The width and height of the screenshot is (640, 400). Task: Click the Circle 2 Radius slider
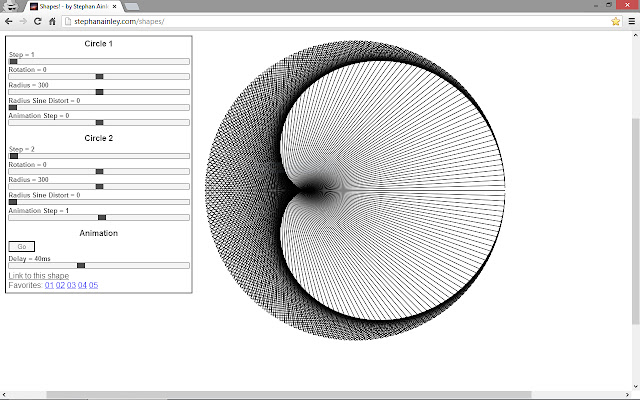(x=99, y=187)
